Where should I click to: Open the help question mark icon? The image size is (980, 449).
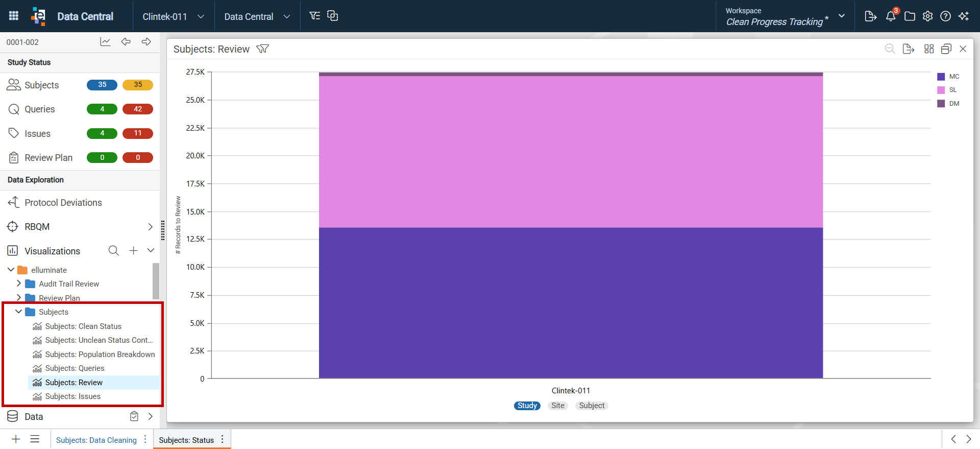(945, 16)
